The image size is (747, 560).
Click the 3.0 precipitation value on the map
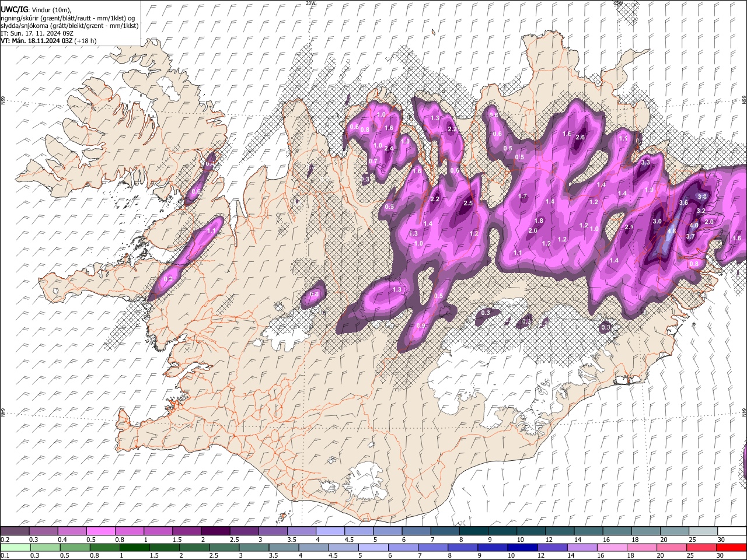657,221
